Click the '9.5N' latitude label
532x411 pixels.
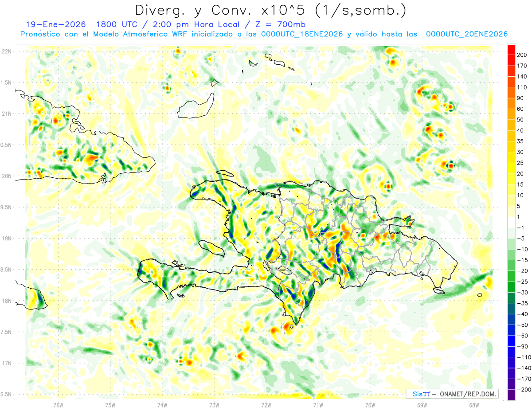point(7,207)
